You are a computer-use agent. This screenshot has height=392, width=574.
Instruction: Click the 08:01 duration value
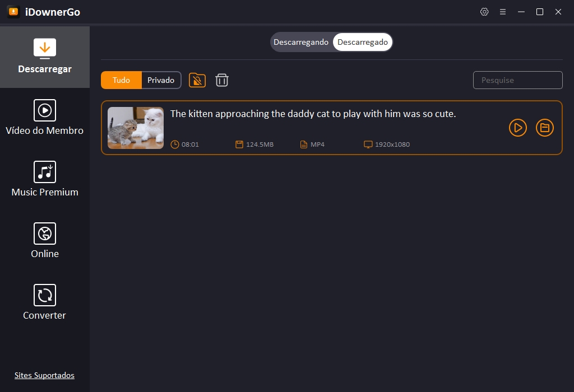pyautogui.click(x=190, y=144)
